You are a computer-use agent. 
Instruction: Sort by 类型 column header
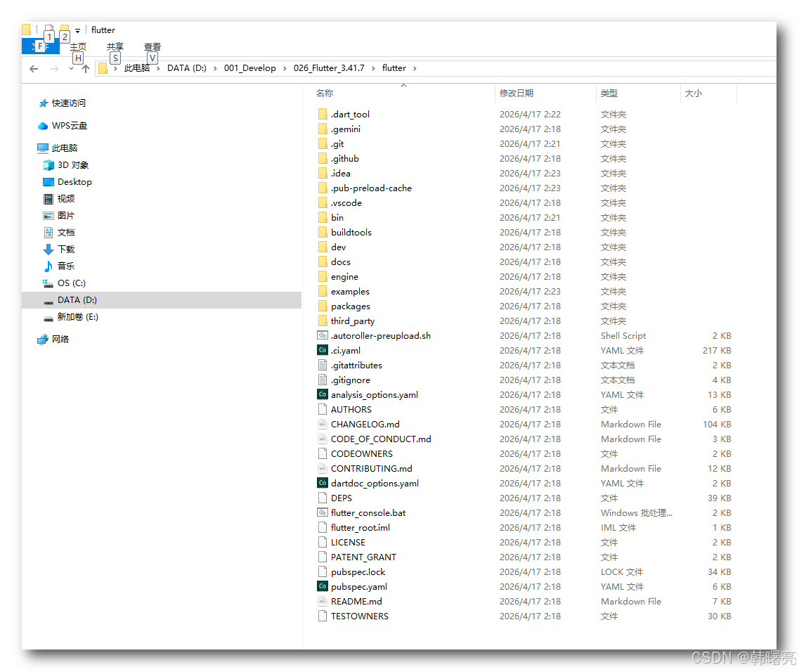coord(609,93)
